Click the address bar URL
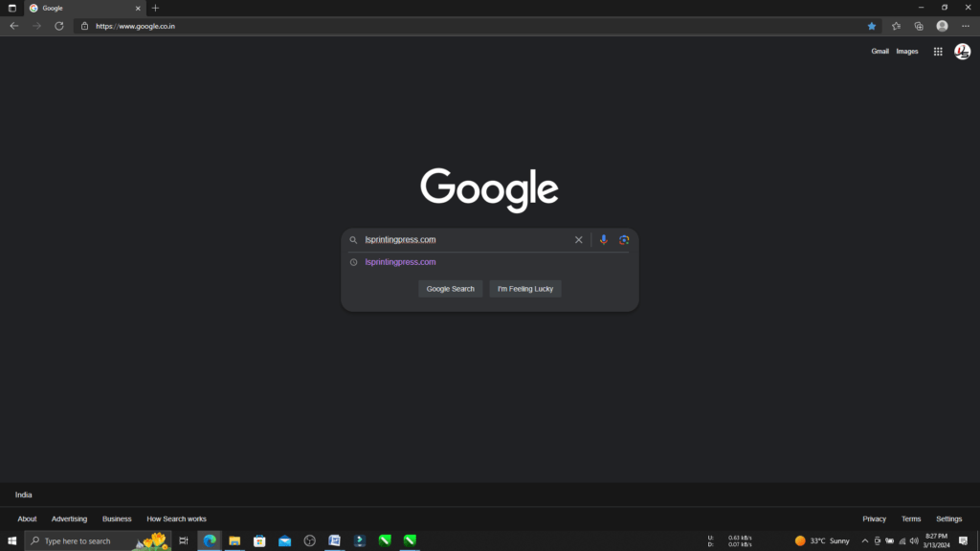980x551 pixels. pyautogui.click(x=136, y=26)
